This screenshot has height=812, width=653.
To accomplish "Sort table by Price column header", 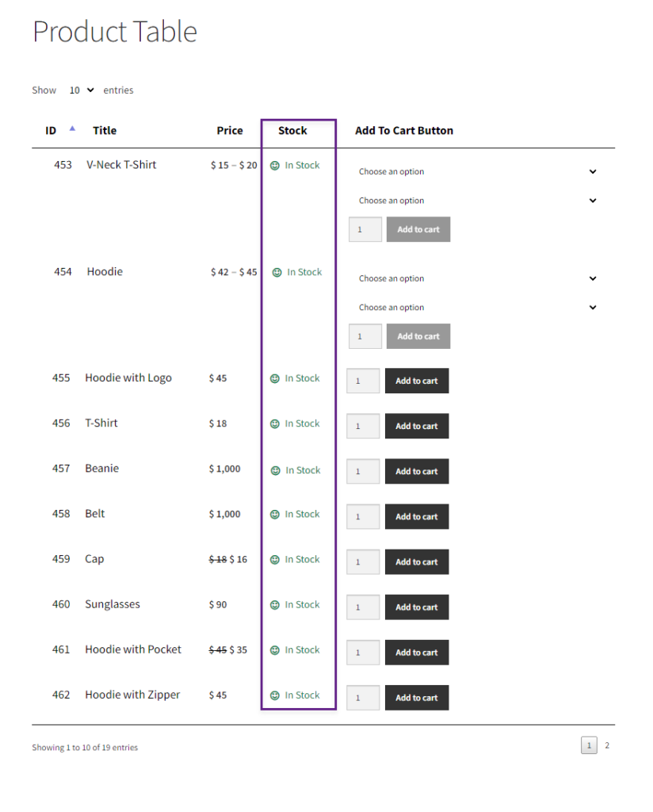I will (230, 131).
